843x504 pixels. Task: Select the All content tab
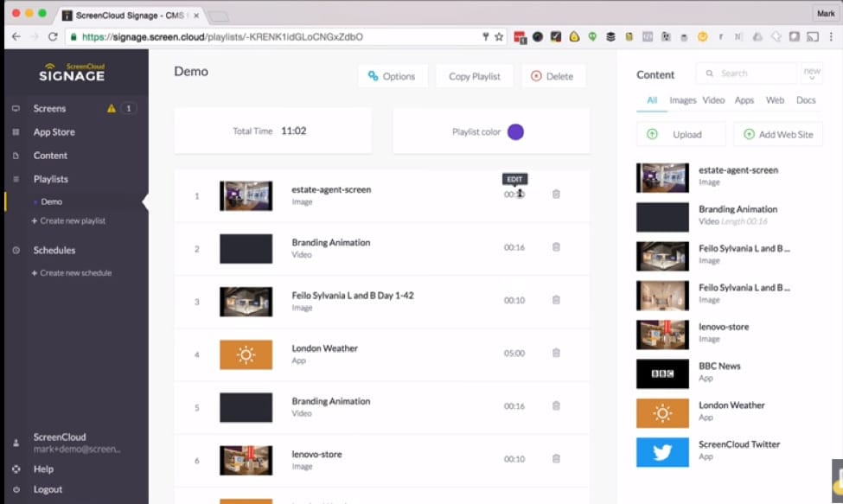point(652,100)
